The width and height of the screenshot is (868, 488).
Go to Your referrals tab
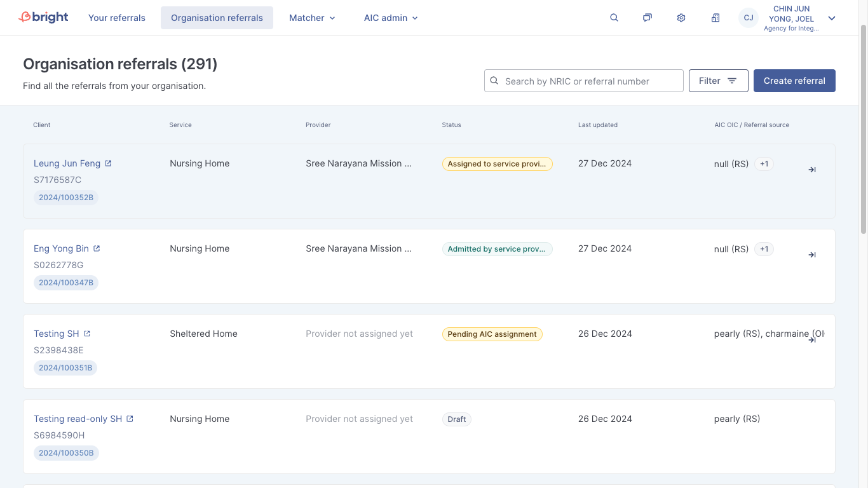click(117, 18)
